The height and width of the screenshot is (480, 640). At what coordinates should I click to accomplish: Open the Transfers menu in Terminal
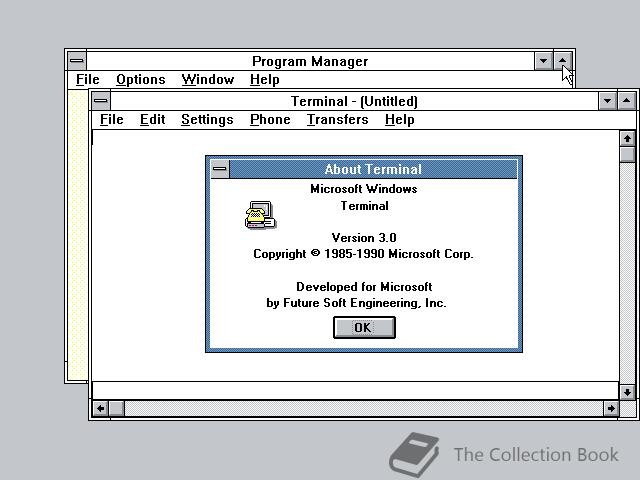click(338, 120)
